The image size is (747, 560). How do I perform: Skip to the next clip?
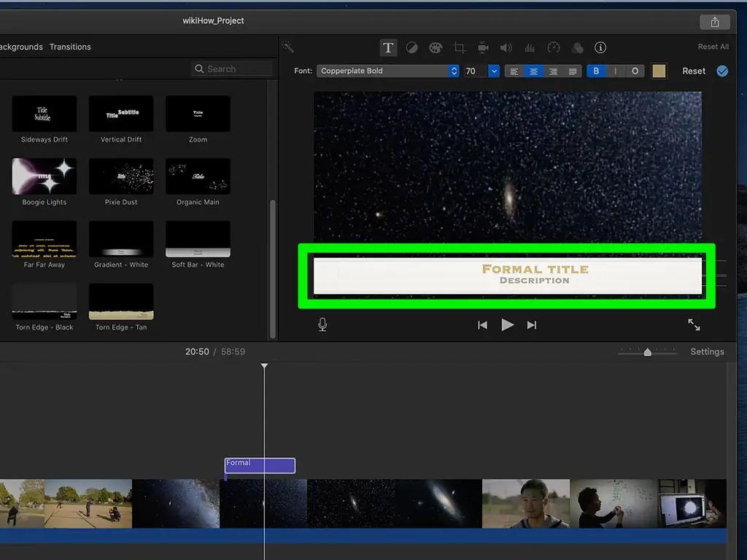(532, 324)
